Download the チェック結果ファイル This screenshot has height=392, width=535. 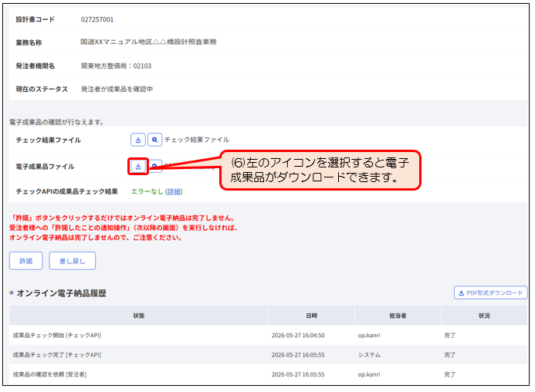138,140
